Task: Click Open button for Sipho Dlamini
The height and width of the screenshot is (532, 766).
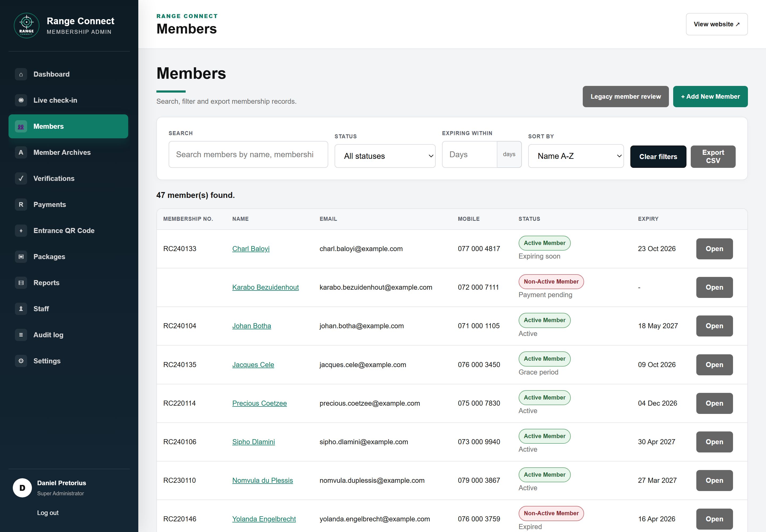Action: 714,442
